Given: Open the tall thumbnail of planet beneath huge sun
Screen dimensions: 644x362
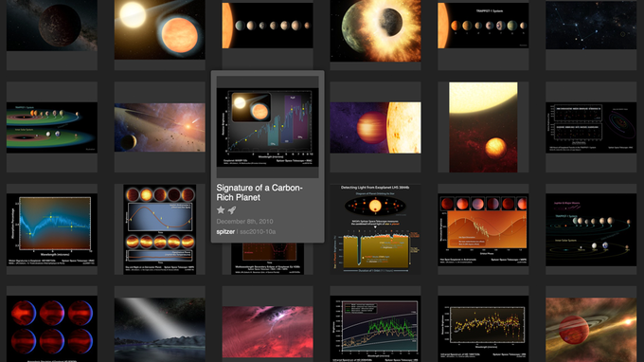Looking at the screenshot, I should 483,127.
